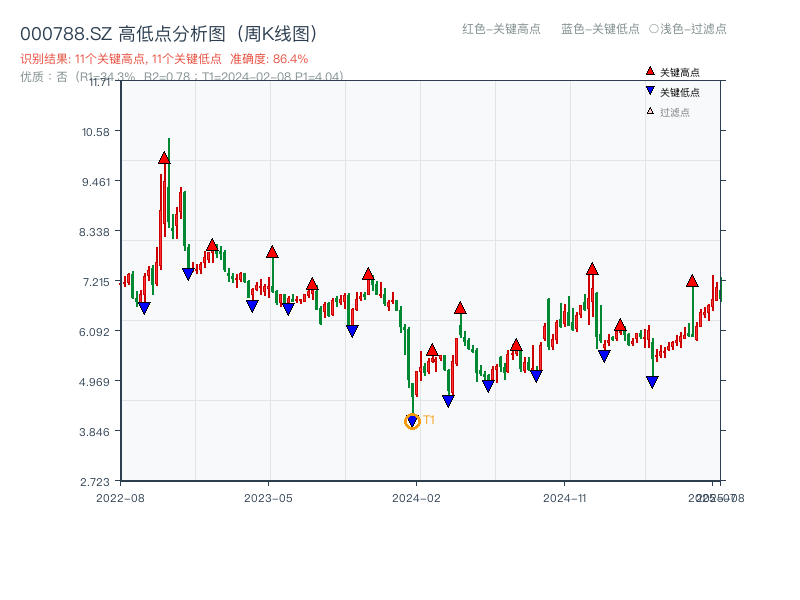800x600 pixels.
Task: Click the 4.969 y-axis label
Action: coord(94,382)
